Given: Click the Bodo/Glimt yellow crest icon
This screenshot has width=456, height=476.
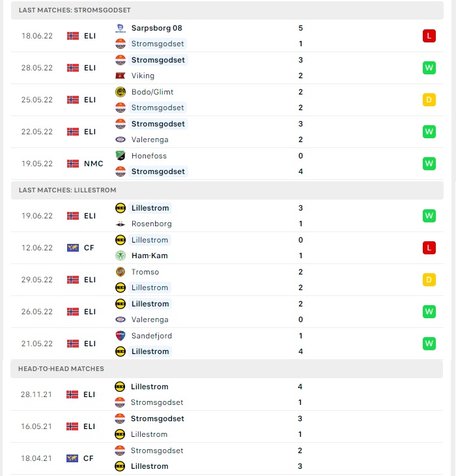Looking at the screenshot, I should (121, 92).
